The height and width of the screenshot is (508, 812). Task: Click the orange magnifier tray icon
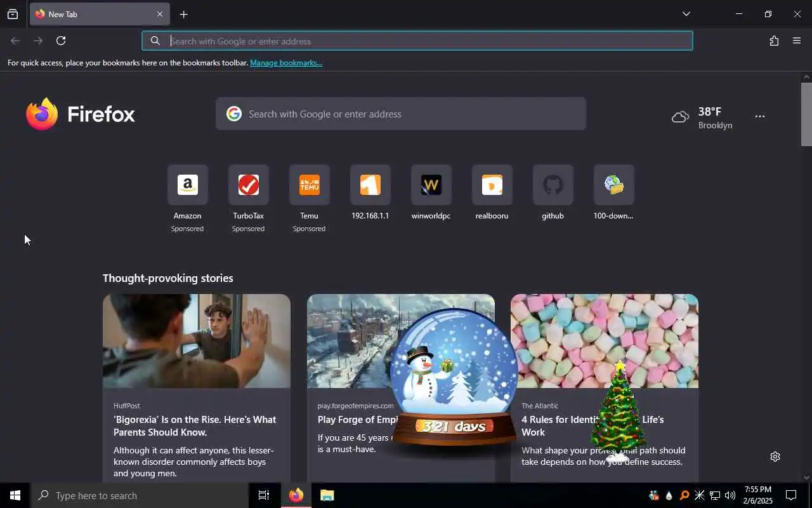684,495
